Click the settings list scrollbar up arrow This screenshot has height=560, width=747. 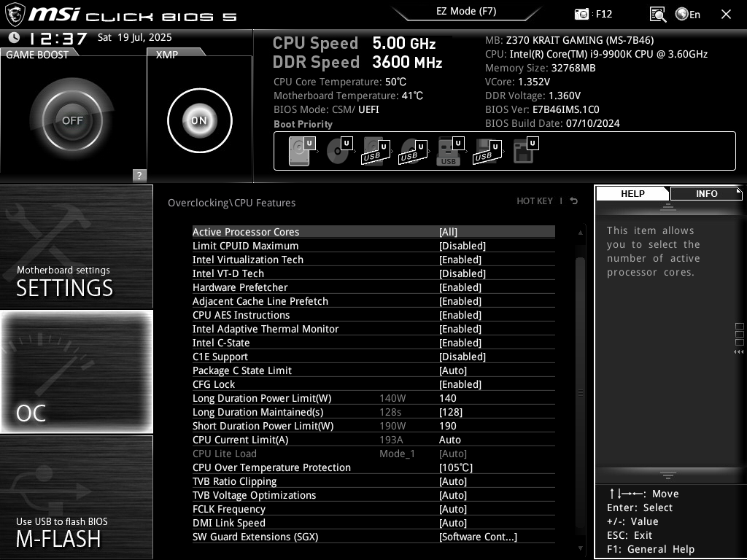coord(580,233)
